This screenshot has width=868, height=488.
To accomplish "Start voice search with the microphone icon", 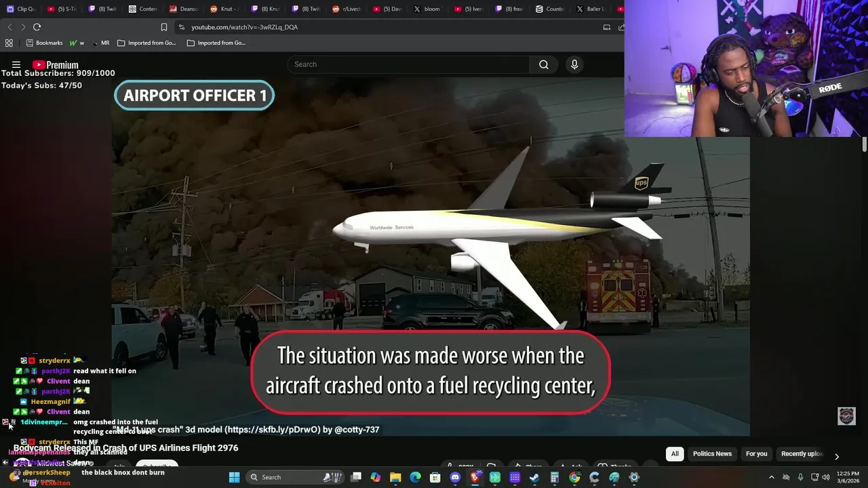I will pos(574,64).
